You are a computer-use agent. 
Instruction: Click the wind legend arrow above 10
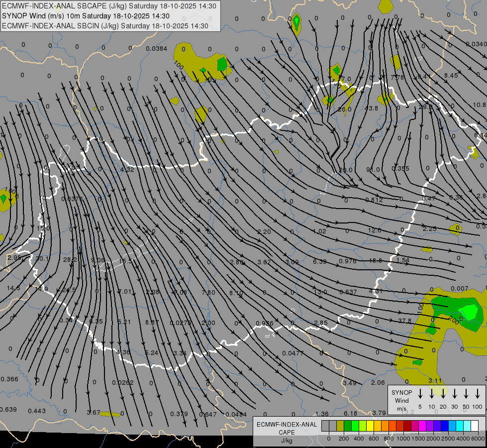[x=432, y=394]
